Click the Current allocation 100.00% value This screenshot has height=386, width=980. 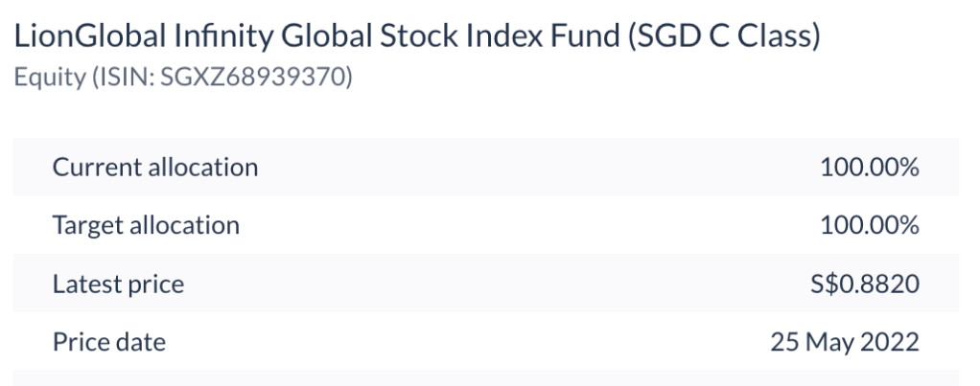870,168
